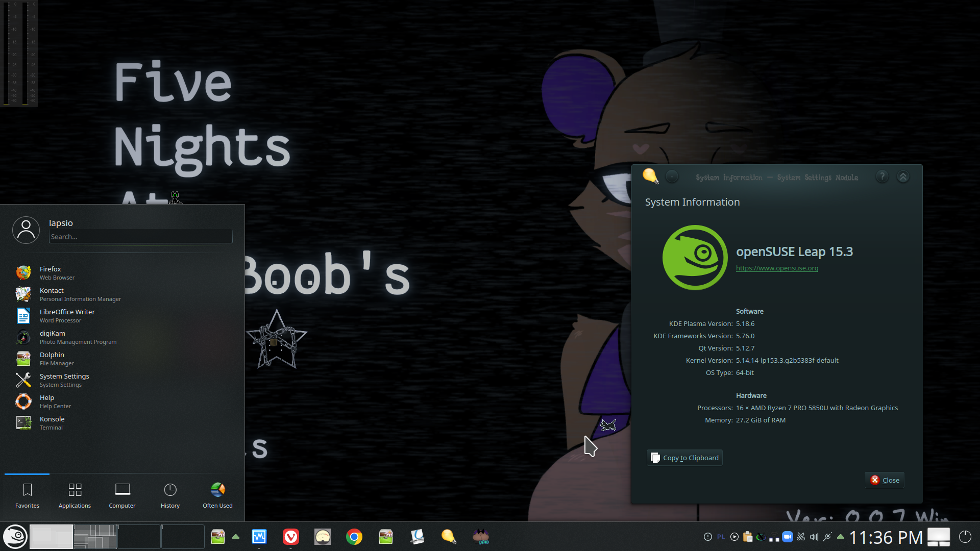Expand hidden system tray icons arrow
This screenshot has width=980, height=551.
pos(841,537)
